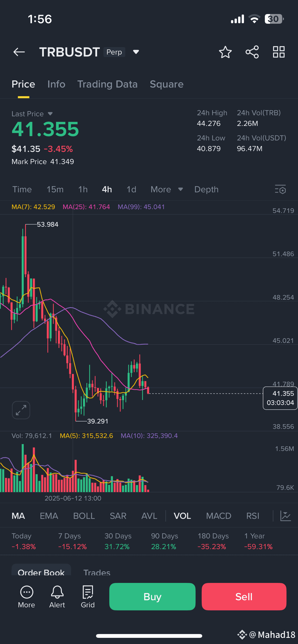Tap the 90 Days 28.21% performance
The image size is (298, 644).
pos(164,541)
